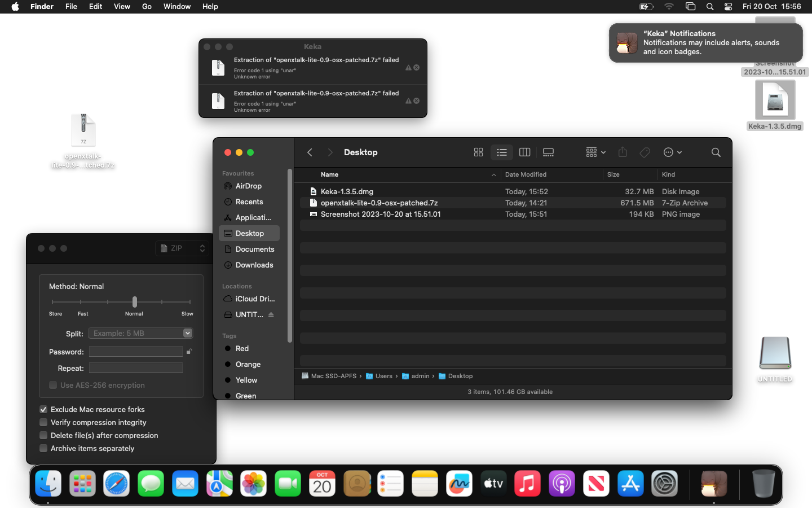The width and height of the screenshot is (812, 508).
Task: Open the Help menu
Action: pos(210,7)
